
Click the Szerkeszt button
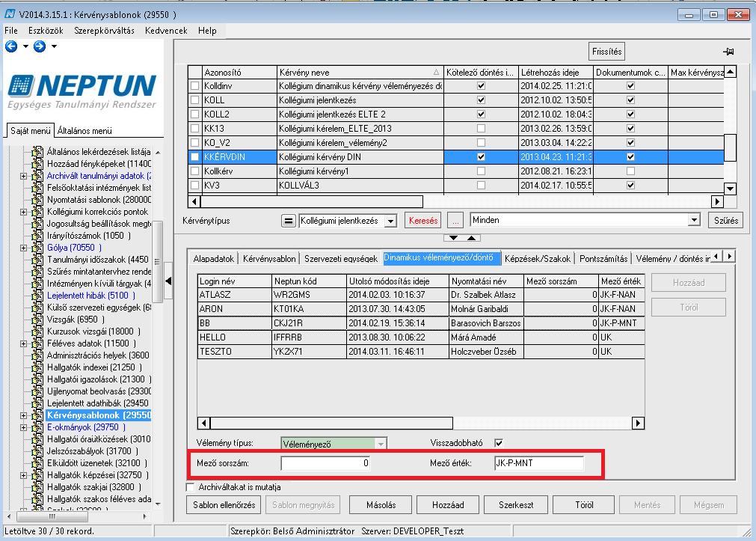point(516,505)
